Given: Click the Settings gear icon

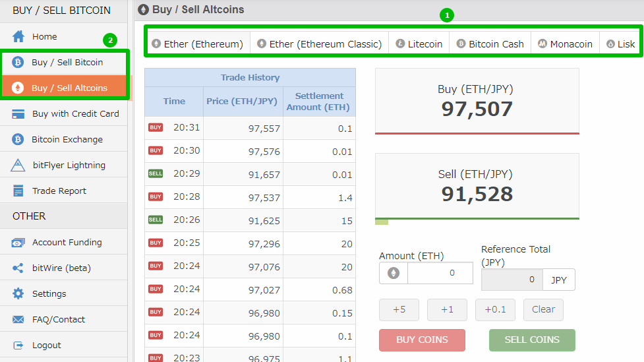Looking at the screenshot, I should tap(18, 293).
